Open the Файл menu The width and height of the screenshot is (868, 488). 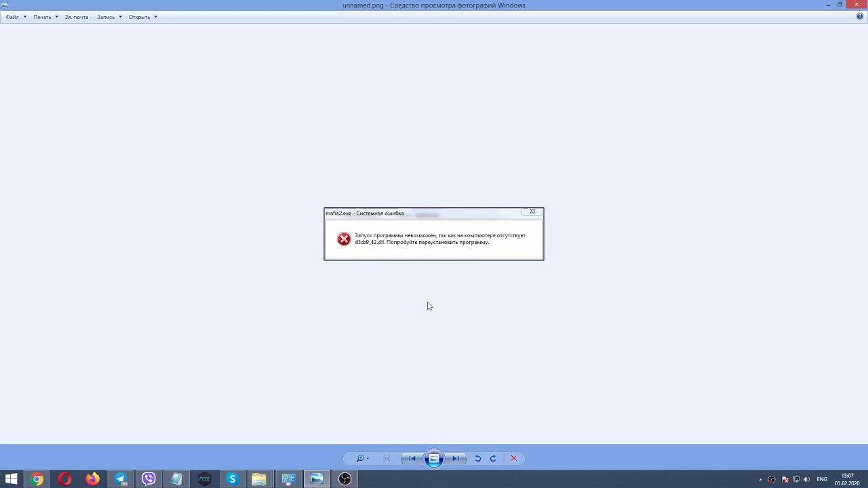(x=16, y=17)
